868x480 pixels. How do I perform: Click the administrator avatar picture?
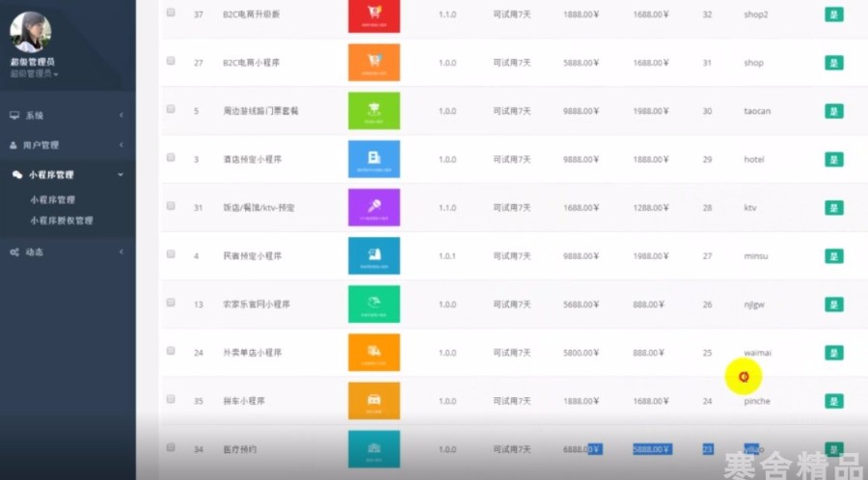pyautogui.click(x=31, y=32)
